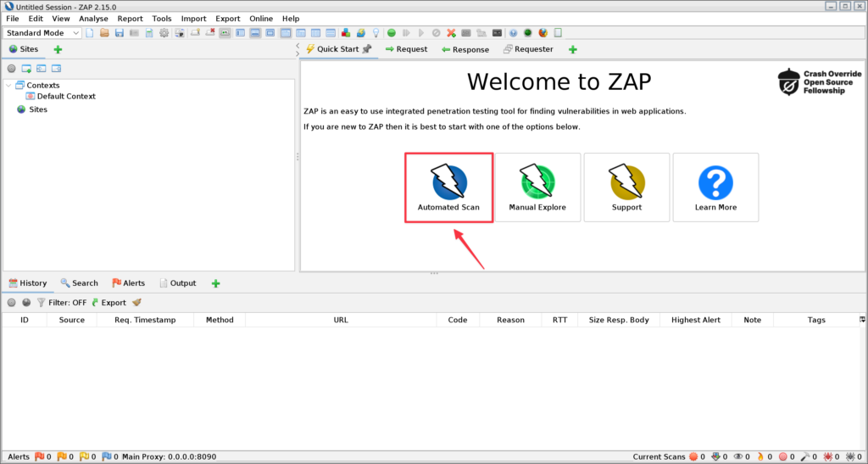Toggle the green break on requests button
The width and height of the screenshot is (868, 464).
tap(391, 33)
